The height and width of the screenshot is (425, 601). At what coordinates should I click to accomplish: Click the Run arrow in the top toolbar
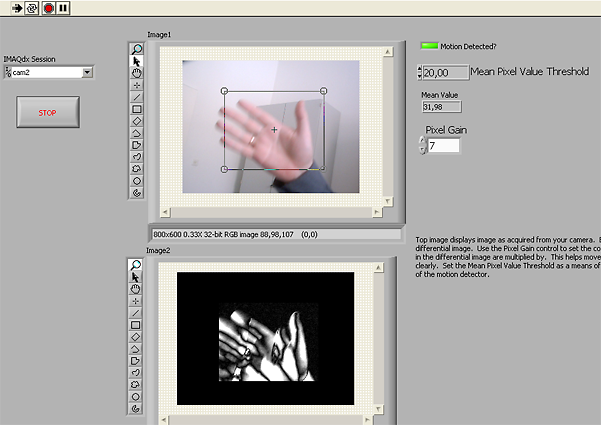[16, 8]
